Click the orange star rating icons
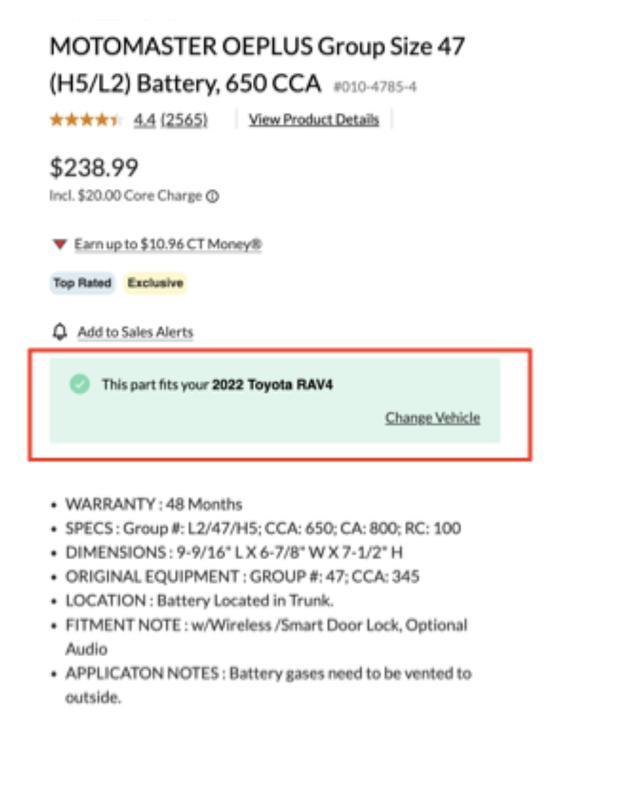 pyautogui.click(x=86, y=120)
